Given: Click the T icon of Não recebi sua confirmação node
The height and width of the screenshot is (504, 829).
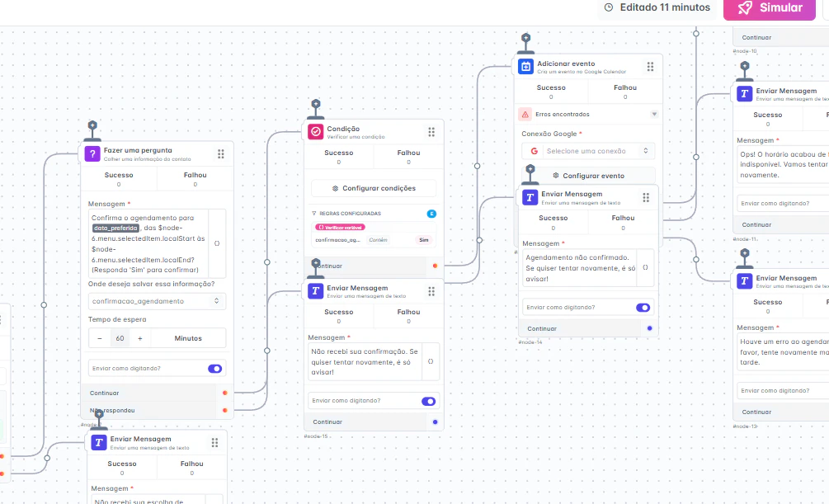Looking at the screenshot, I should tap(316, 291).
